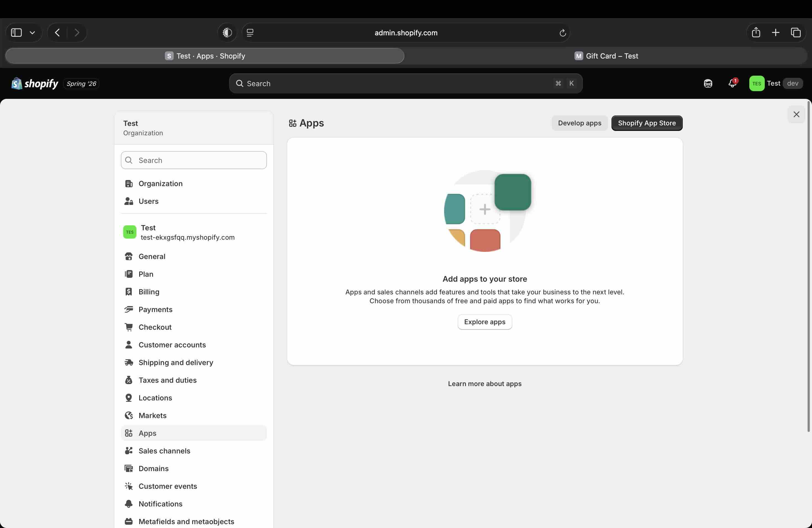Open the Safari sidebar toggle
This screenshot has height=528, width=812.
[x=16, y=33]
